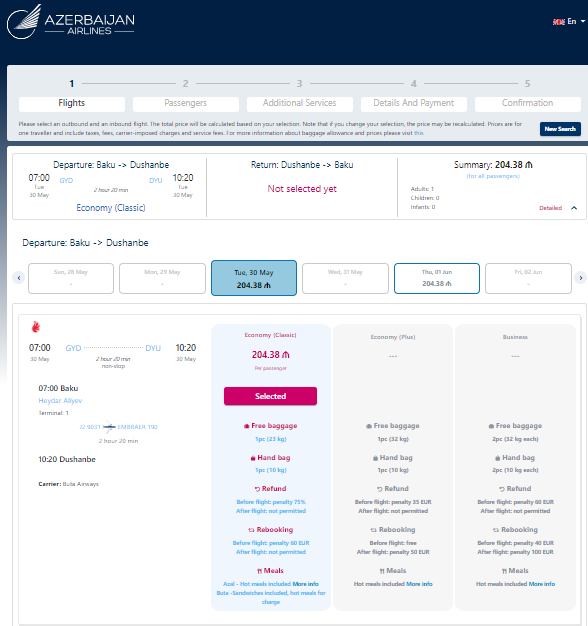Click the airplane icon by EMBRAER 190
Viewport: 588px width, 626px height.
pyautogui.click(x=109, y=427)
